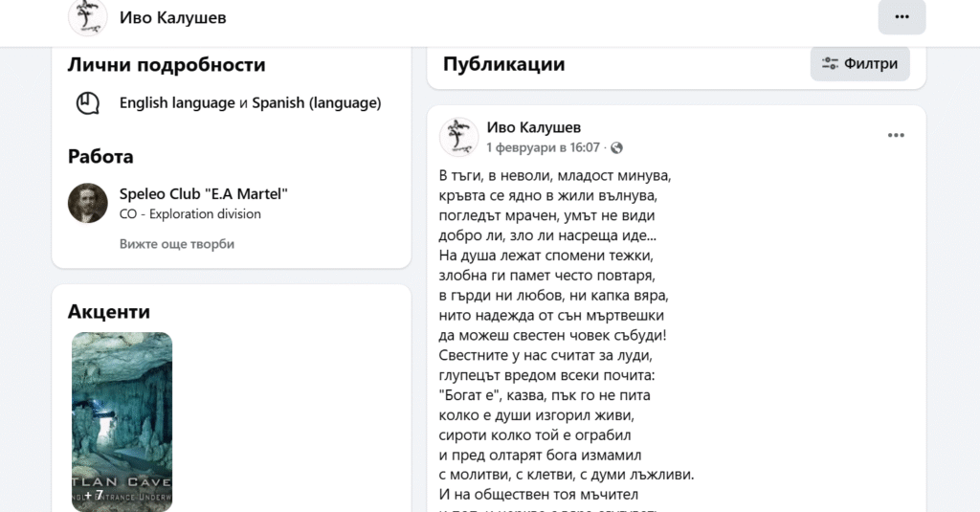Click the languages speech bubble icon

[x=88, y=103]
